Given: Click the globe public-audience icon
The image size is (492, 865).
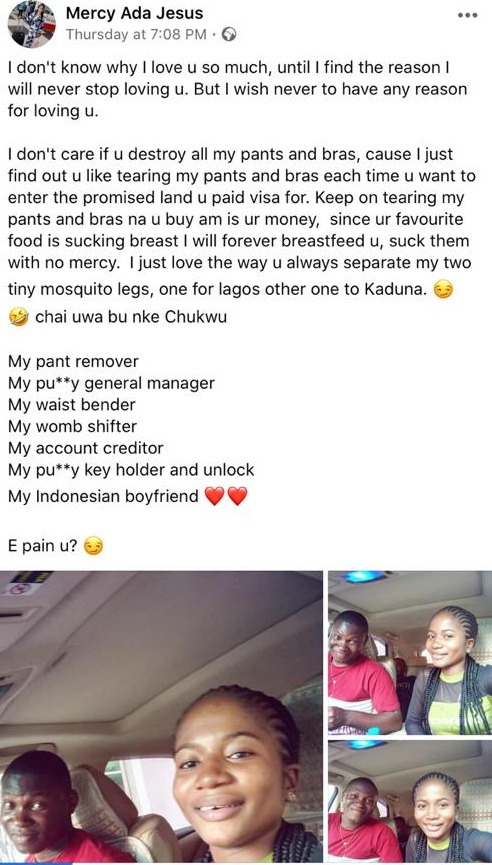Looking at the screenshot, I should pos(228,35).
